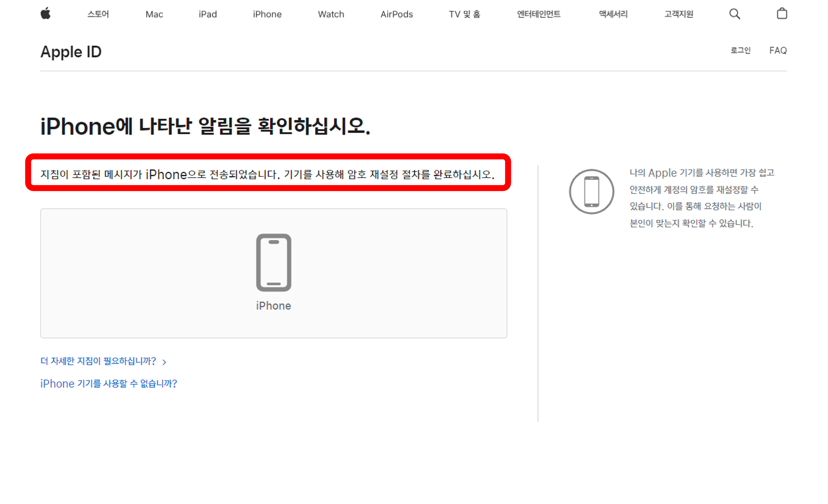Open the 스토어 menu
This screenshot has height=504, width=828.
[98, 14]
